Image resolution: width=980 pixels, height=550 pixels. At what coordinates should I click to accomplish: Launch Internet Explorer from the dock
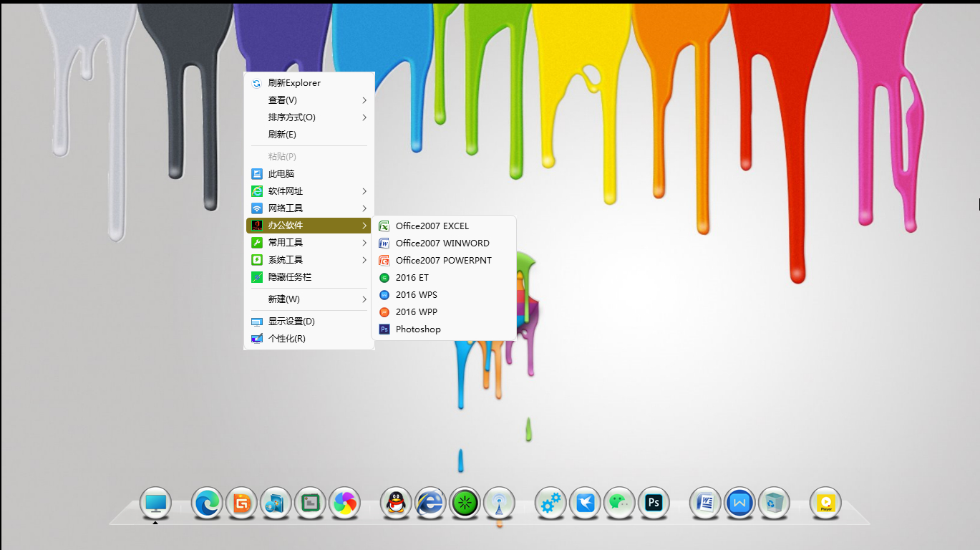pos(430,503)
